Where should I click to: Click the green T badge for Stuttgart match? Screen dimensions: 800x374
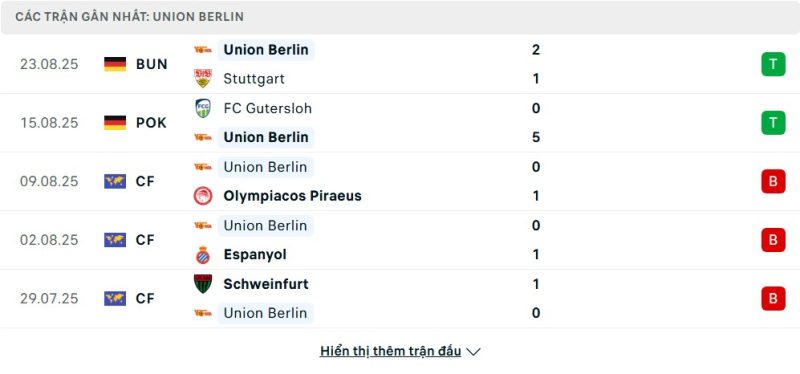(773, 64)
